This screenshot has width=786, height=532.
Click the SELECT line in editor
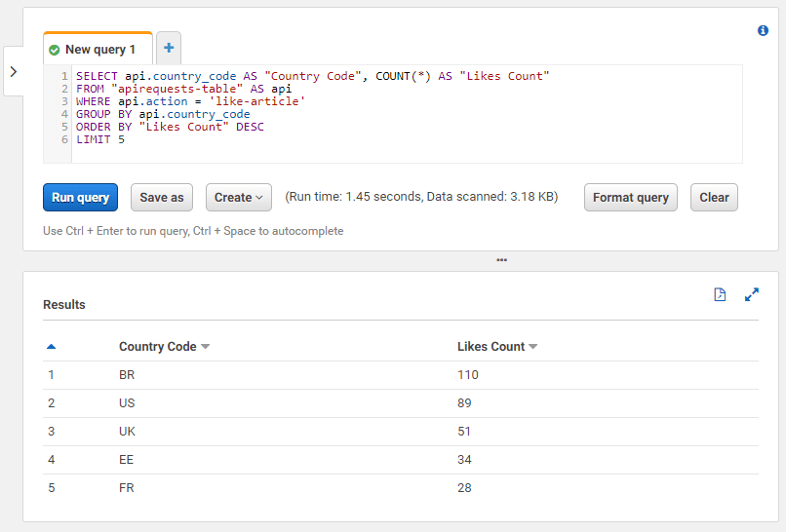click(312, 76)
